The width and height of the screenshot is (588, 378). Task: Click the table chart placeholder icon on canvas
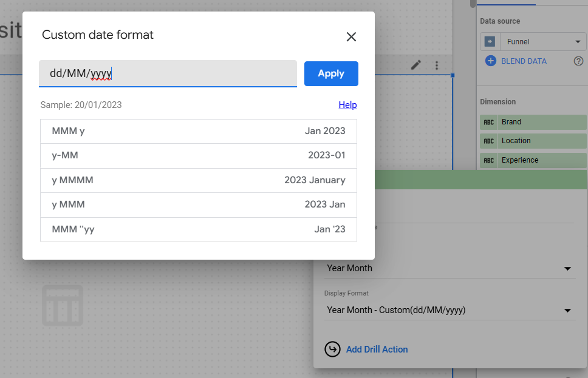[63, 305]
